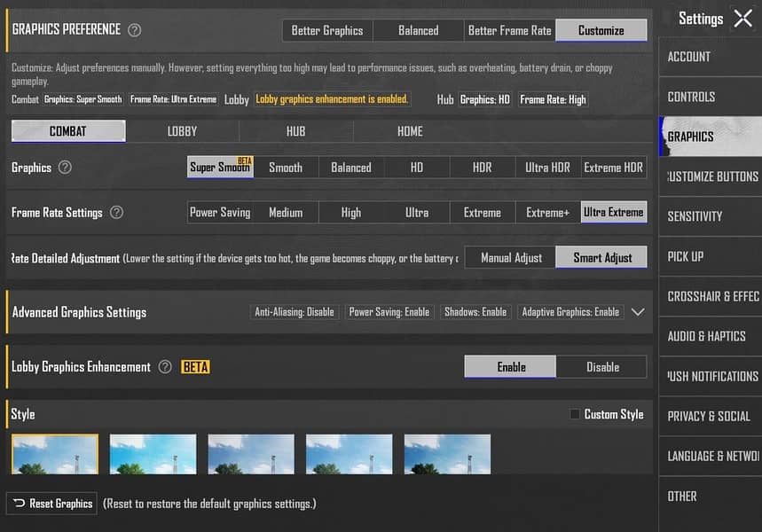The width and height of the screenshot is (762, 532).
Task: Select HDR graphics quality
Action: [483, 168]
